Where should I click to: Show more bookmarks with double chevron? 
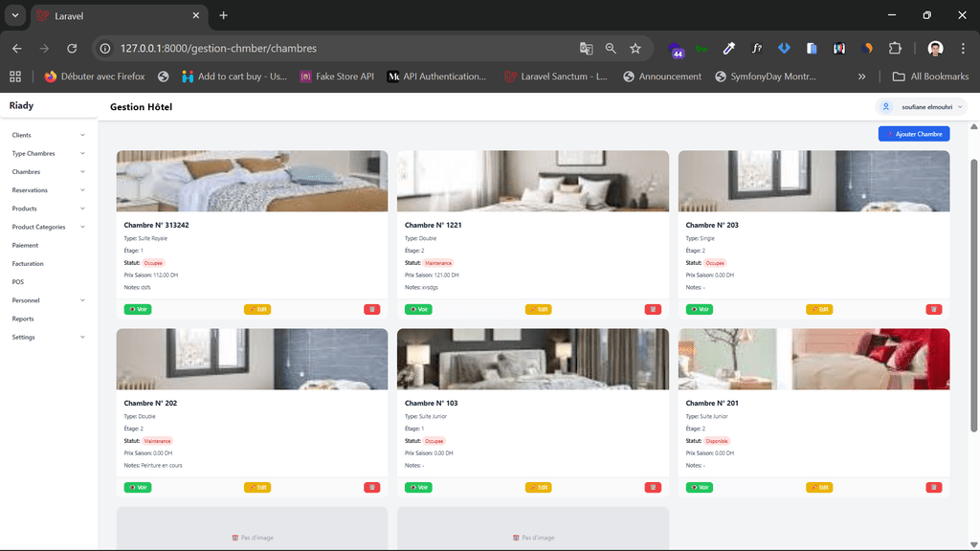pos(862,77)
